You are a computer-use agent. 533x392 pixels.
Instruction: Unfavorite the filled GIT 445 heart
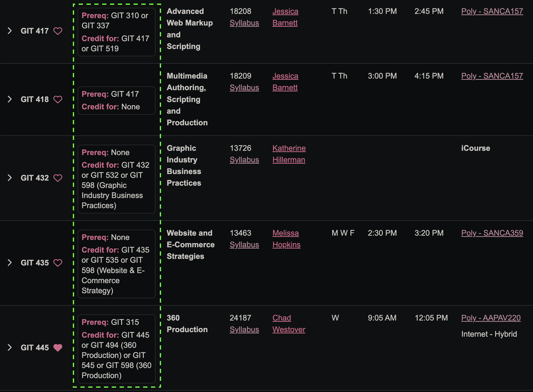click(58, 348)
